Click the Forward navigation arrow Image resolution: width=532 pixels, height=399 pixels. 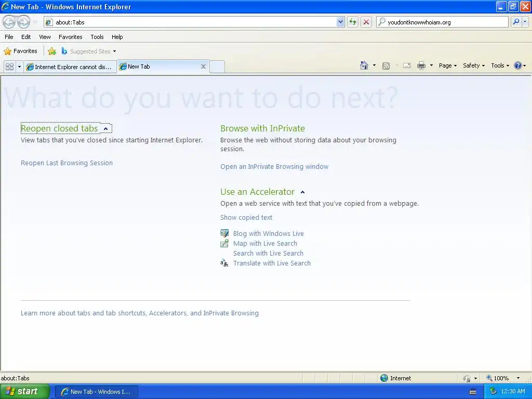click(24, 22)
